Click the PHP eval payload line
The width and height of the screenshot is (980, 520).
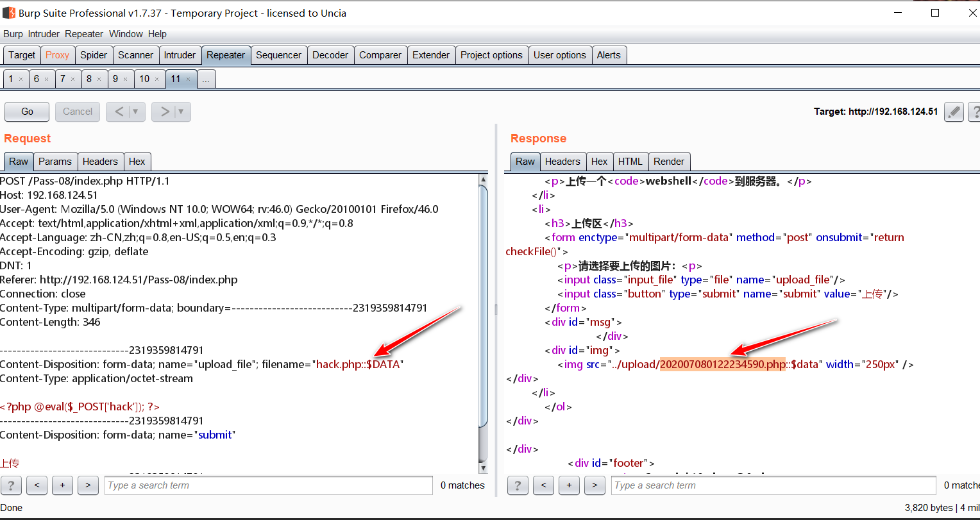pos(80,407)
